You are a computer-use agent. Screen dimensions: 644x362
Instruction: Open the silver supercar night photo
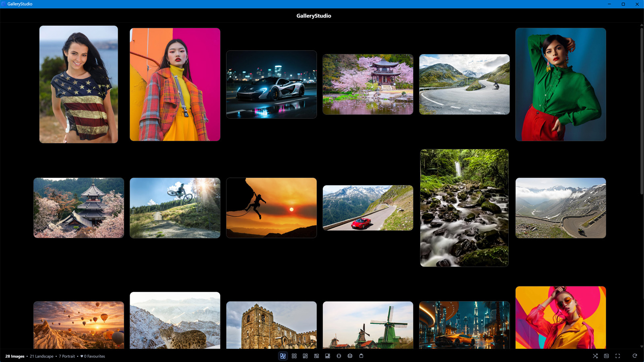click(x=271, y=84)
